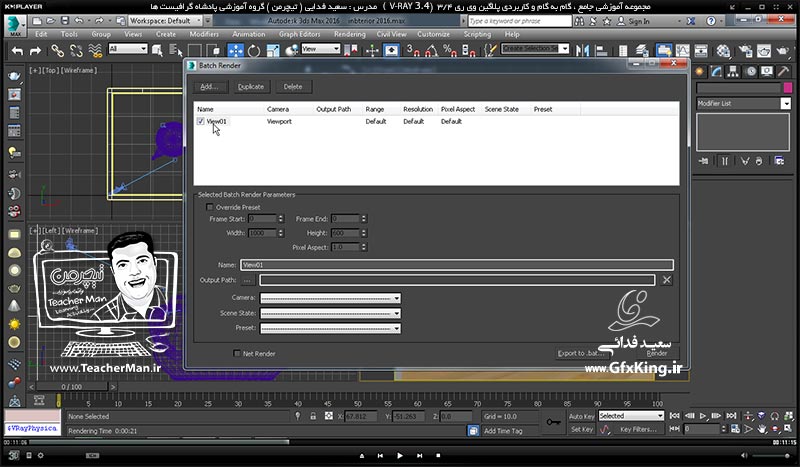Open the Customize menu
Viewport: 800px width, 467px height.
(x=433, y=34)
